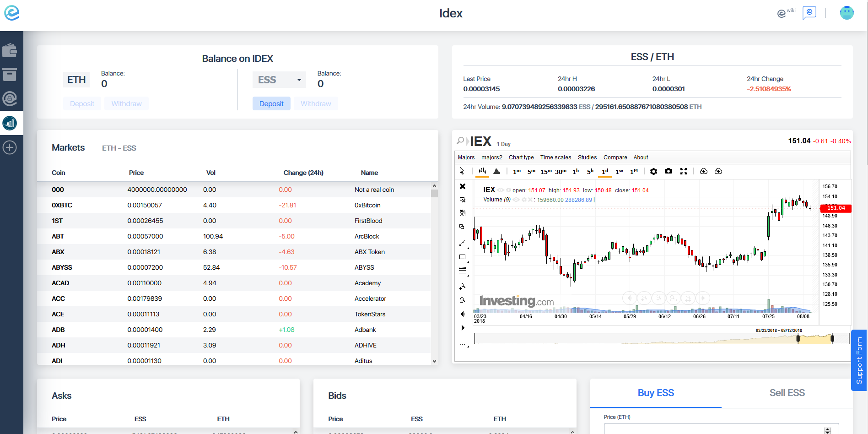This screenshot has height=434, width=868.
Task: Click the left arrow in the chart's side toolbar
Action: pos(462,314)
